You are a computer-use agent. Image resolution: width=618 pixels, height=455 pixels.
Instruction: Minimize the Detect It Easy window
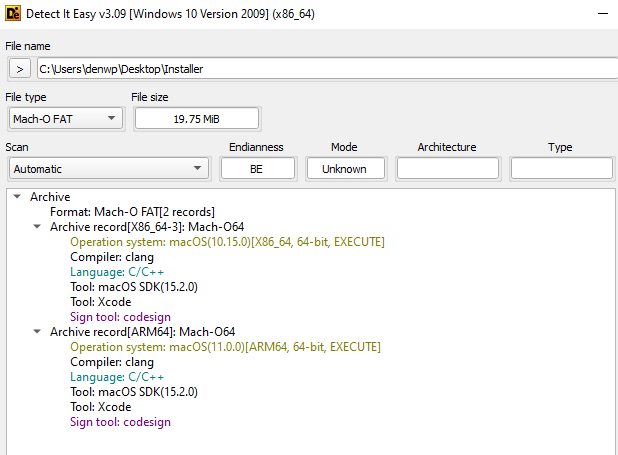(603, 14)
